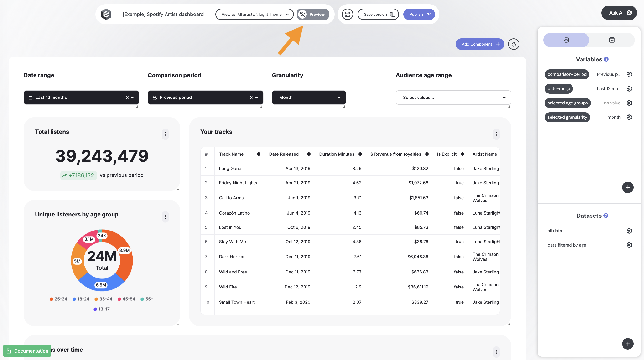The image size is (644, 360).
Task: Switch to the second side panel tab
Action: point(612,40)
